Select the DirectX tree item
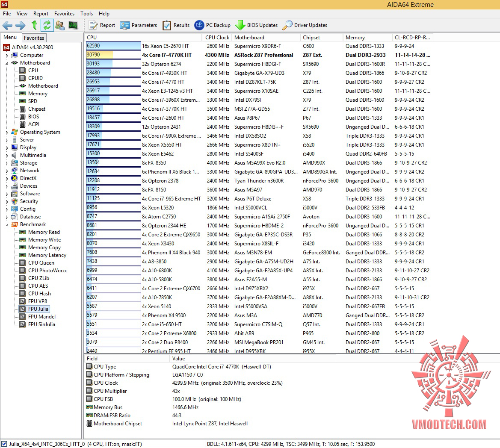This screenshot has width=500, height=448. click(x=28, y=178)
